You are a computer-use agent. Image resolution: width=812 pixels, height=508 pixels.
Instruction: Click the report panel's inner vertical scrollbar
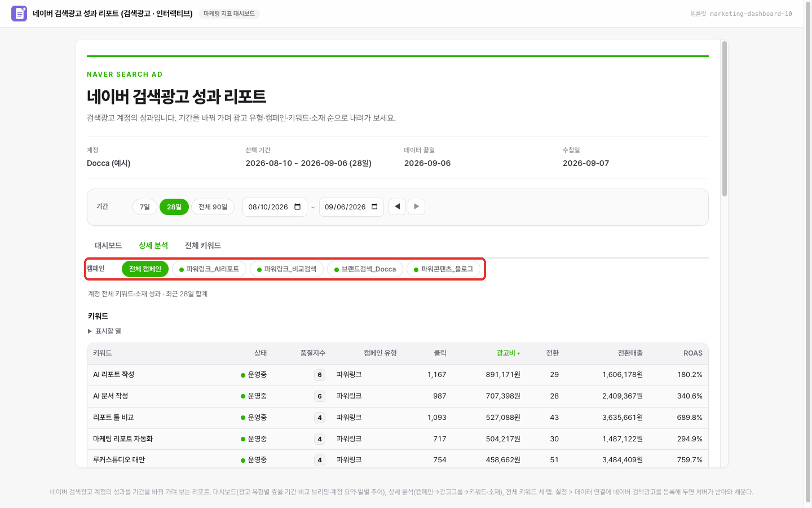(725, 119)
